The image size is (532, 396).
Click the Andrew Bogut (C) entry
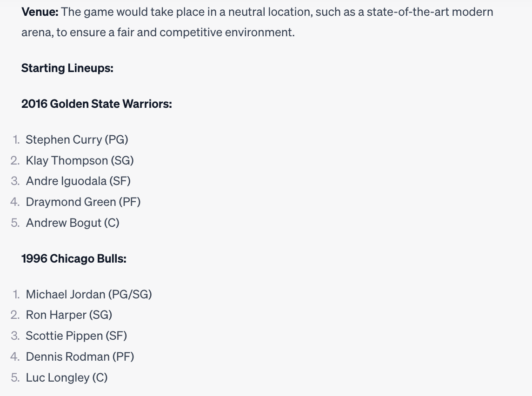(73, 223)
